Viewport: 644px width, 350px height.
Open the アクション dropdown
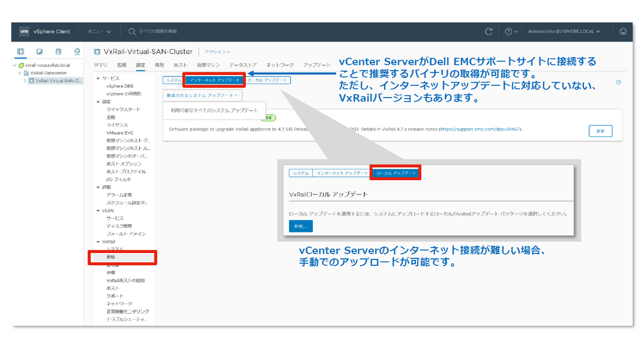217,51
